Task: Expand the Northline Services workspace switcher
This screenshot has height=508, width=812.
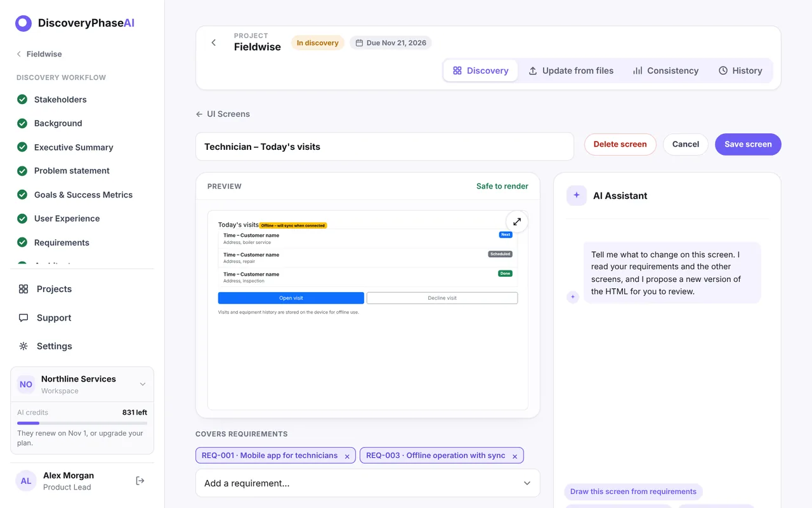Action: coord(82,384)
